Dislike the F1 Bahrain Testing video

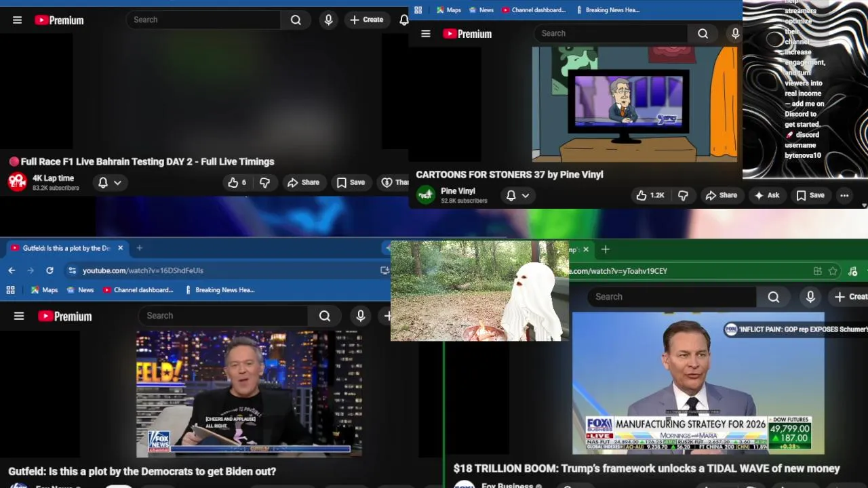pyautogui.click(x=265, y=182)
